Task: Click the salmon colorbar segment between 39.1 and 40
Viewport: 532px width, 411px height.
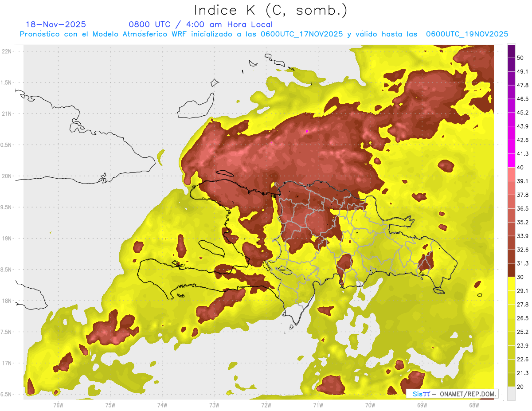Action: 511,174
